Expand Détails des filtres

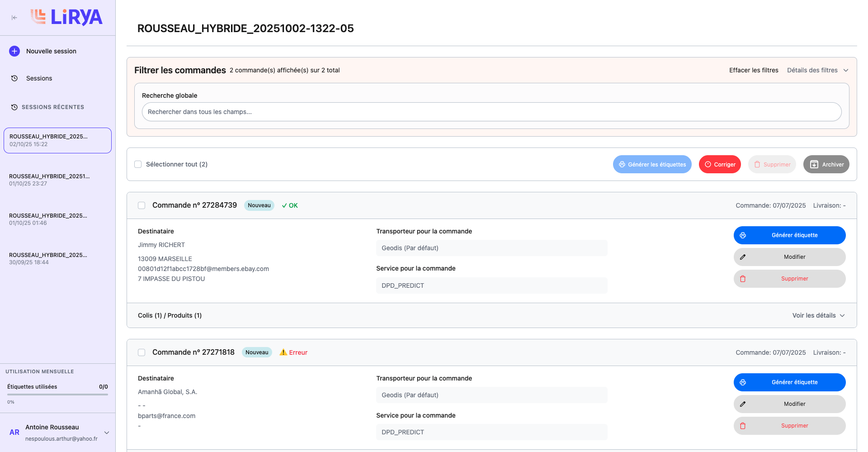[x=817, y=70]
